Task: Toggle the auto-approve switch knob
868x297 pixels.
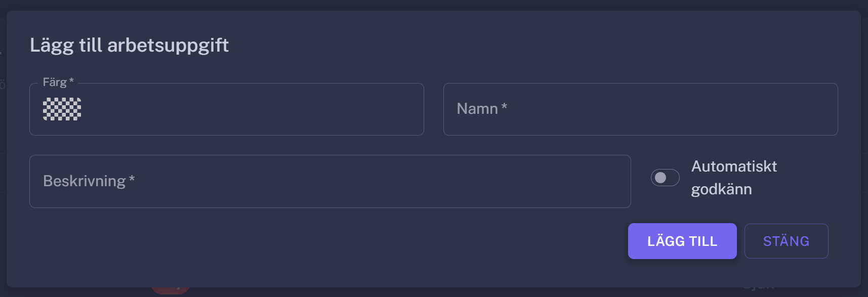Action: click(x=660, y=178)
